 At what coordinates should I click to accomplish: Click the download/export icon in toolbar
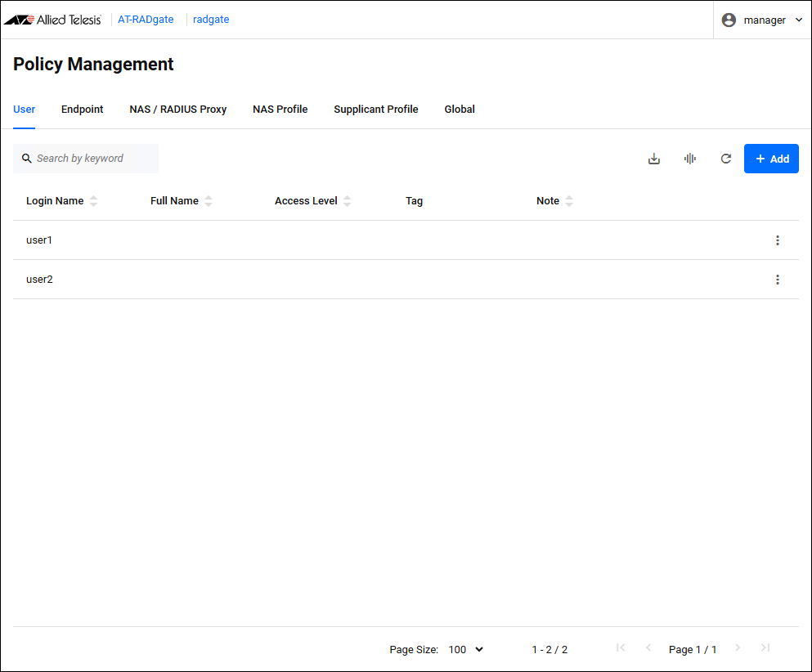[653, 159]
